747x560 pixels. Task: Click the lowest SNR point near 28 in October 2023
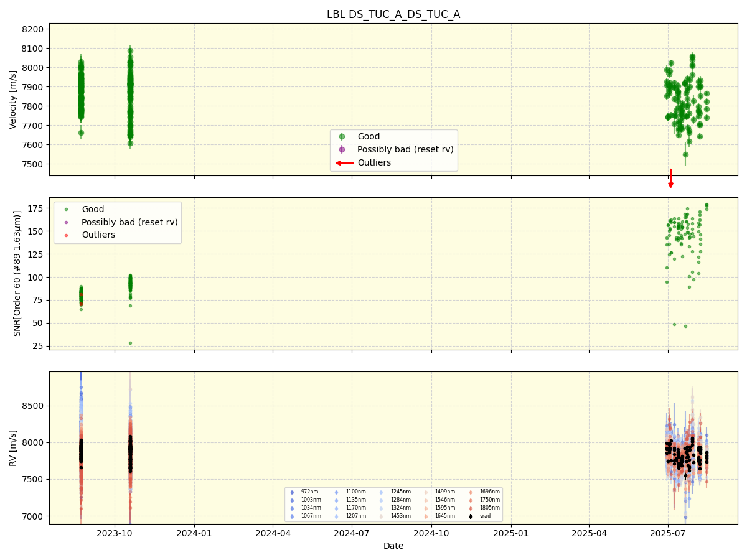[x=130, y=343]
